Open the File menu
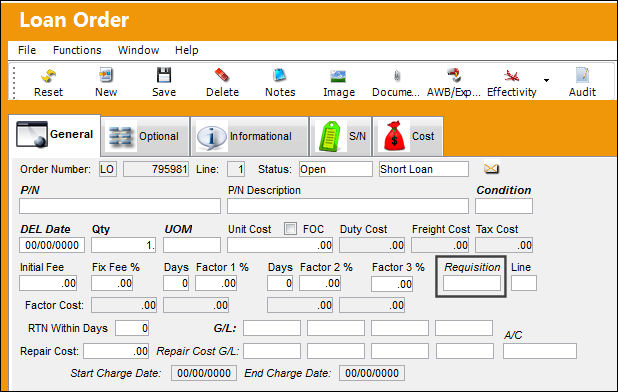This screenshot has width=618, height=392. tap(27, 50)
